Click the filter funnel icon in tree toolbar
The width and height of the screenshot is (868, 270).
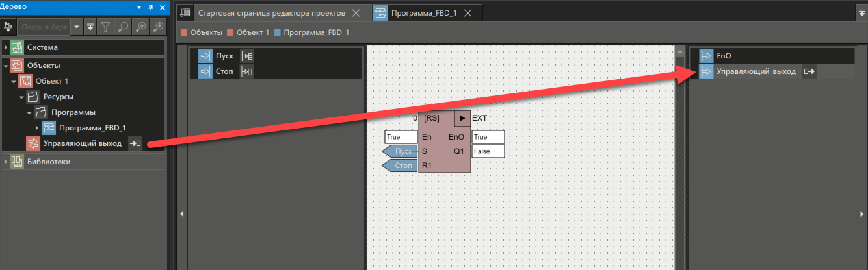(x=106, y=27)
